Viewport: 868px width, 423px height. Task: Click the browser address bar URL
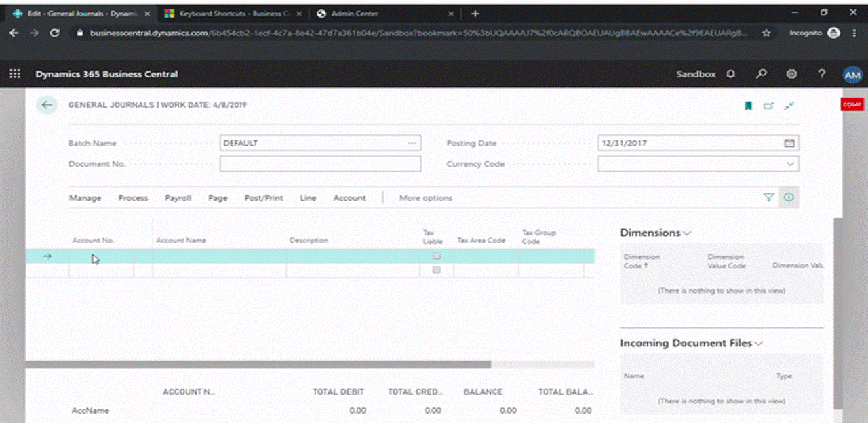pos(419,33)
